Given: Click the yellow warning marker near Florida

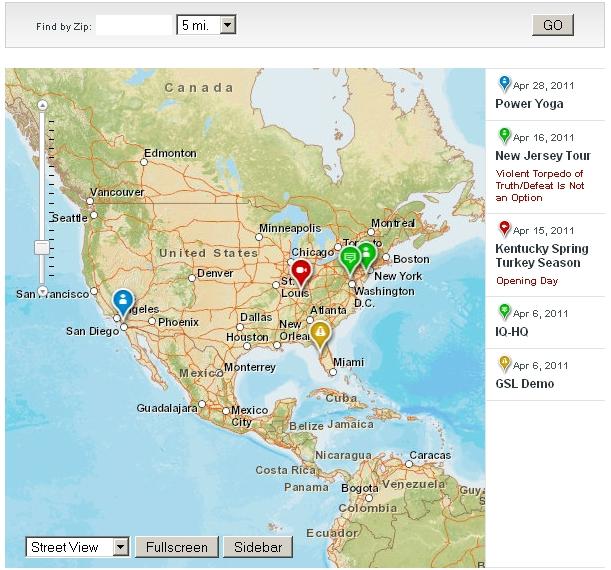Looking at the screenshot, I should click(x=320, y=331).
